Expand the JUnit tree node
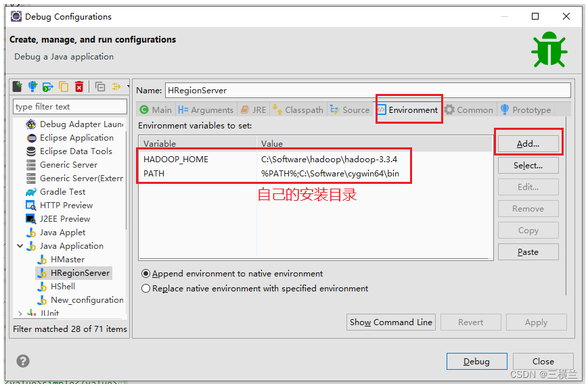Viewport: 588px width, 386px height. coord(20,313)
